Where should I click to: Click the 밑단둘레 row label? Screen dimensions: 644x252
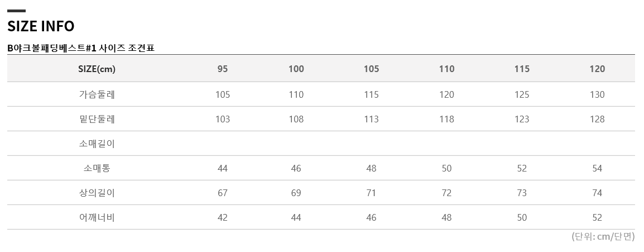click(97, 119)
